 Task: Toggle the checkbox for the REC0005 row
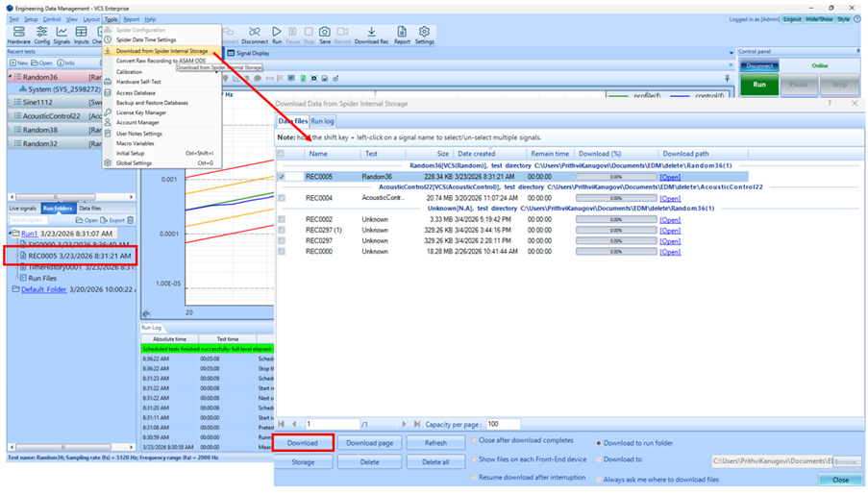pos(281,177)
